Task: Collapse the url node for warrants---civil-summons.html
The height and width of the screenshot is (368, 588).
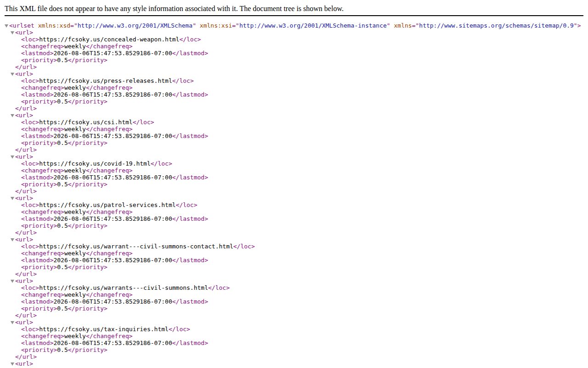Action: pos(12,281)
